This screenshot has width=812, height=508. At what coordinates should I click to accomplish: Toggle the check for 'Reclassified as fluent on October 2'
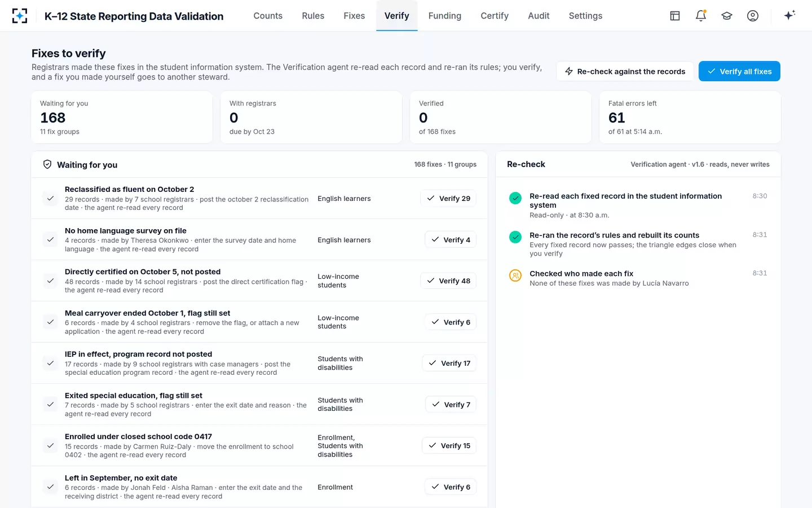(50, 199)
